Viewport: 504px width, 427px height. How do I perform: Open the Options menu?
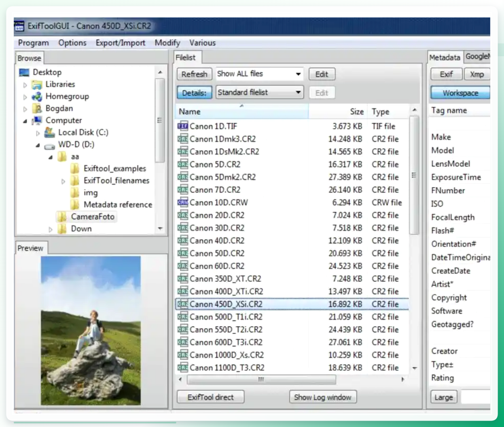[72, 43]
